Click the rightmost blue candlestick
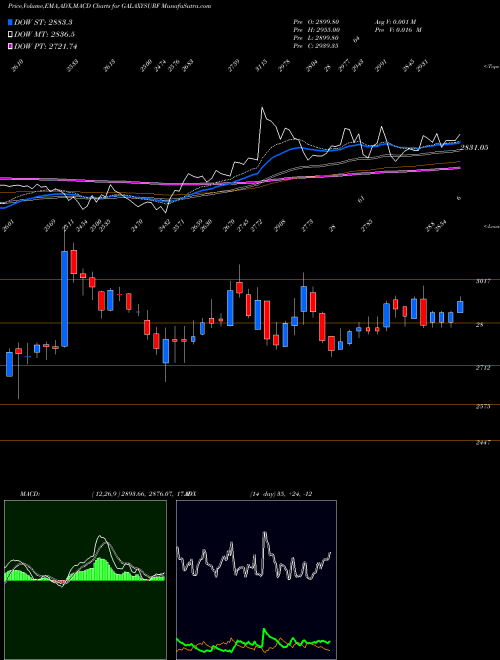Viewport: 500px width, 660px height. [460, 307]
